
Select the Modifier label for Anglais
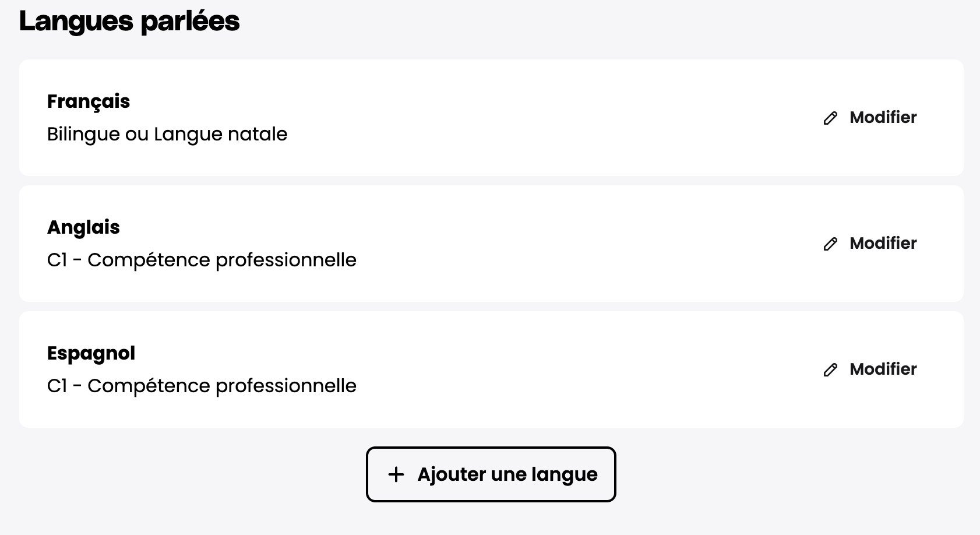[x=883, y=243]
